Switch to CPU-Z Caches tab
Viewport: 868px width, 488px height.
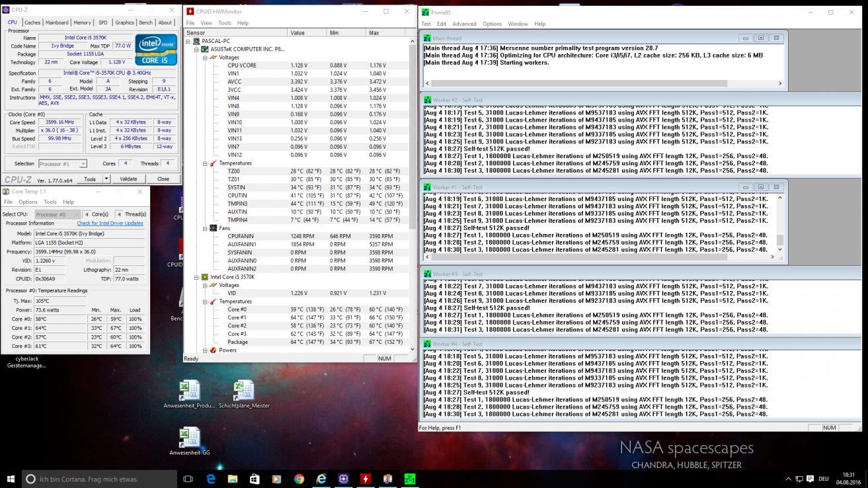pos(32,22)
